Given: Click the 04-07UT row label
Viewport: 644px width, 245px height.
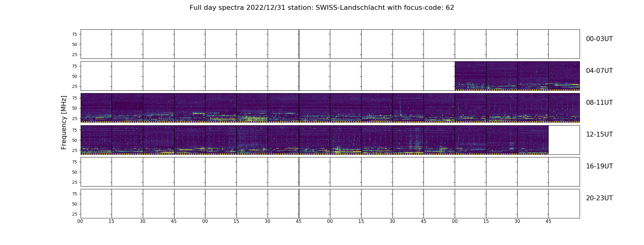Looking at the screenshot, I should (x=599, y=71).
